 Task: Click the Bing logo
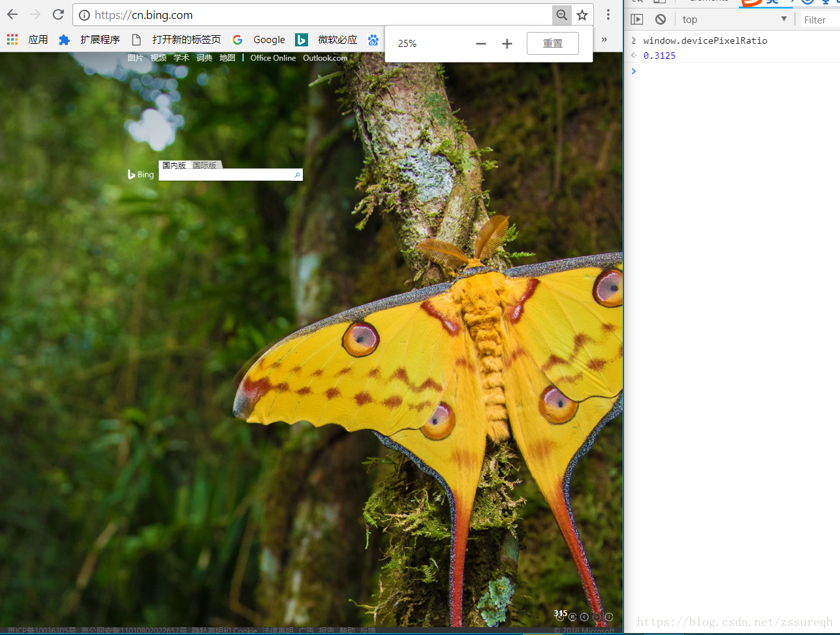tap(141, 174)
